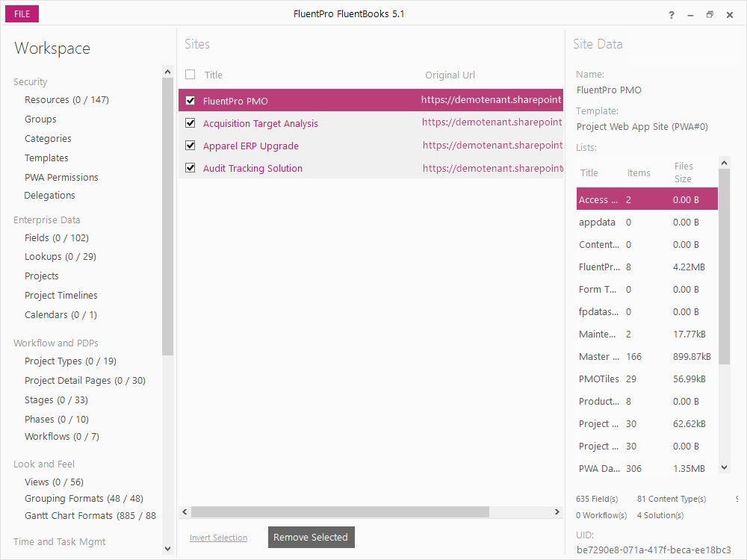The width and height of the screenshot is (747, 560).
Task: Open Project Timelines
Action: coord(61,295)
